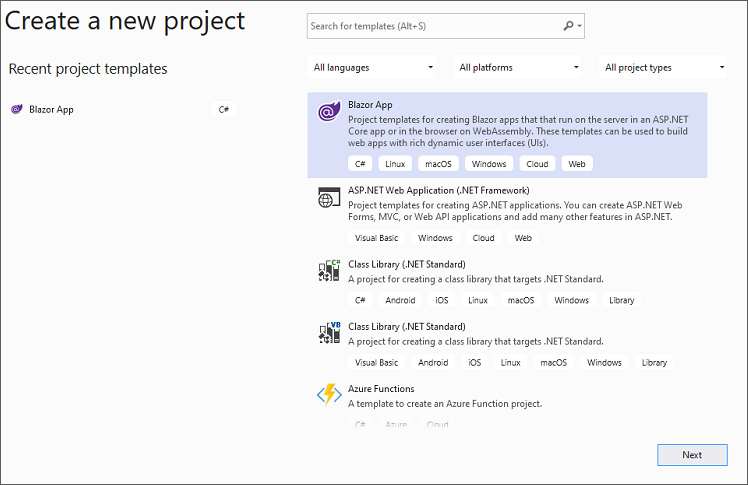Click the macOS tag under Blazor App
Viewport: 748px width, 485px height.
coord(439,164)
